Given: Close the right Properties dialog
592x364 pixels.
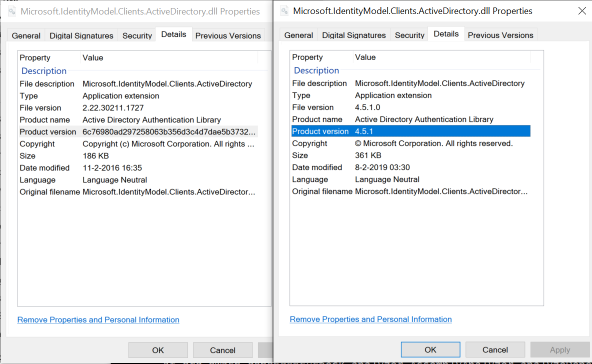Looking at the screenshot, I should tap(581, 10).
